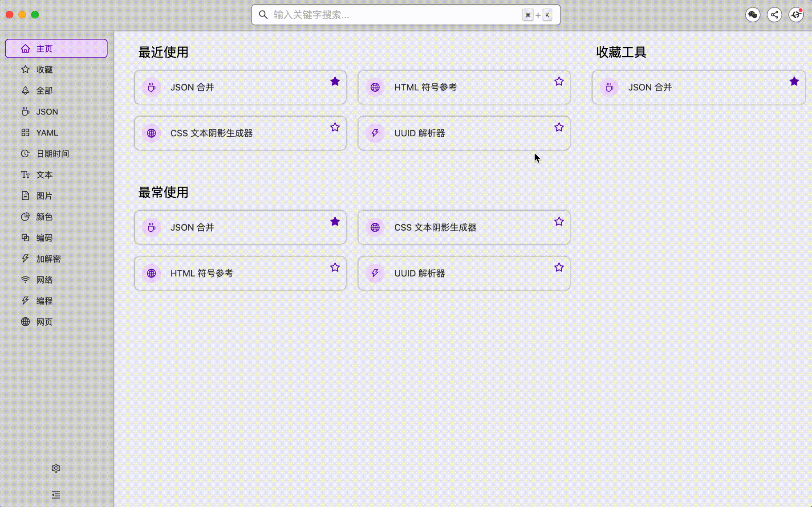The height and width of the screenshot is (507, 812).
Task: Click cup icon on JSON 合并 in 最常使用
Action: (x=151, y=227)
